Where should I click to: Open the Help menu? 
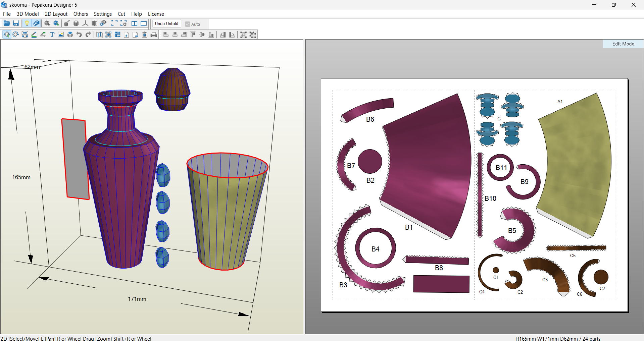[x=137, y=14]
